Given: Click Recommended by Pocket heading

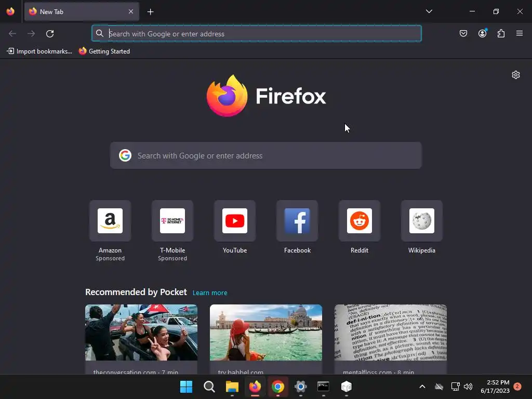Looking at the screenshot, I should click(136, 292).
